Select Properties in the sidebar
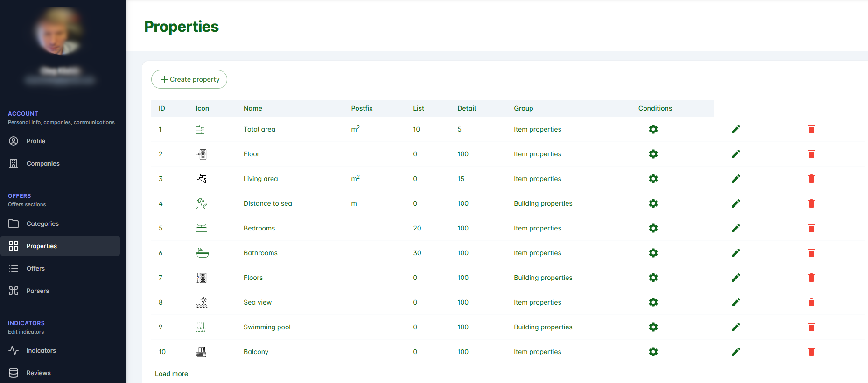Viewport: 868px width, 383px height. 60,246
